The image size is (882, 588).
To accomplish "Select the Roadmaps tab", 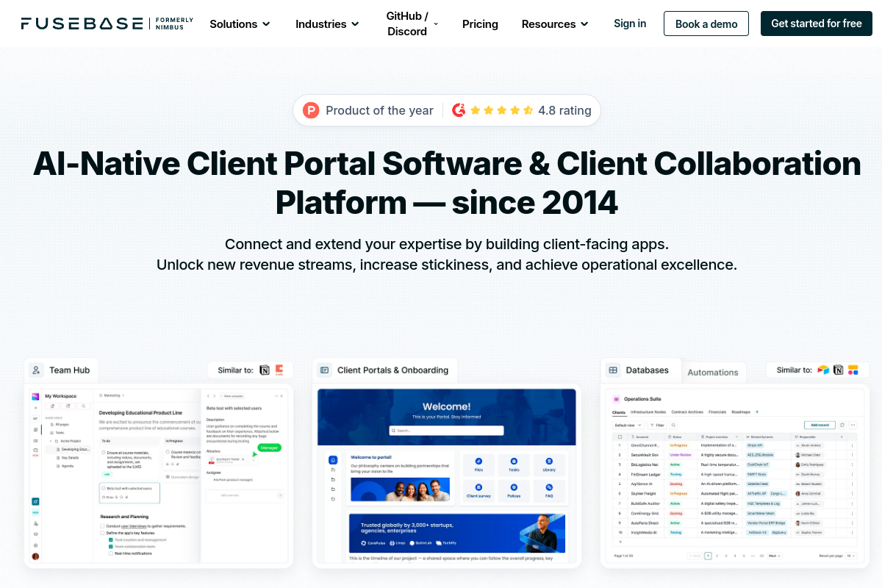I will (741, 412).
